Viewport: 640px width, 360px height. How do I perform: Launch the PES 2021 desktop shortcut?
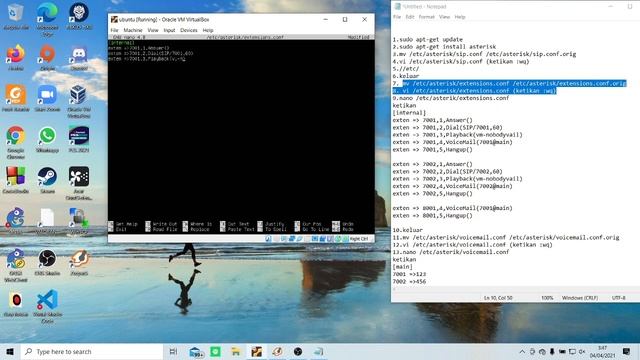click(x=79, y=140)
